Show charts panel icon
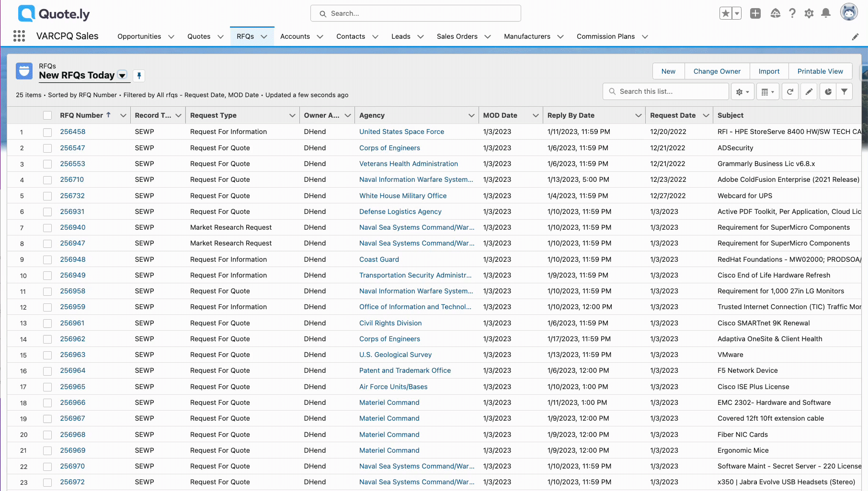868x491 pixels. [828, 91]
